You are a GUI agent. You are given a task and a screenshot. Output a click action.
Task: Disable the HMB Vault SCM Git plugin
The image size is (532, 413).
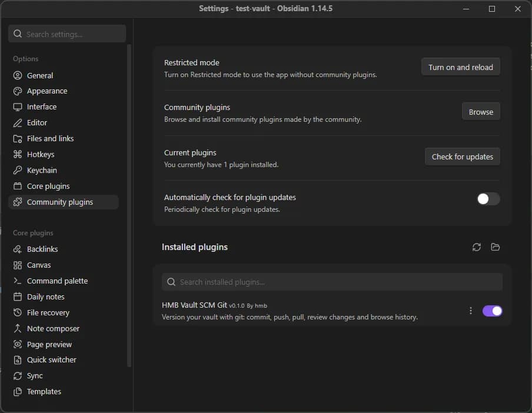pos(493,311)
